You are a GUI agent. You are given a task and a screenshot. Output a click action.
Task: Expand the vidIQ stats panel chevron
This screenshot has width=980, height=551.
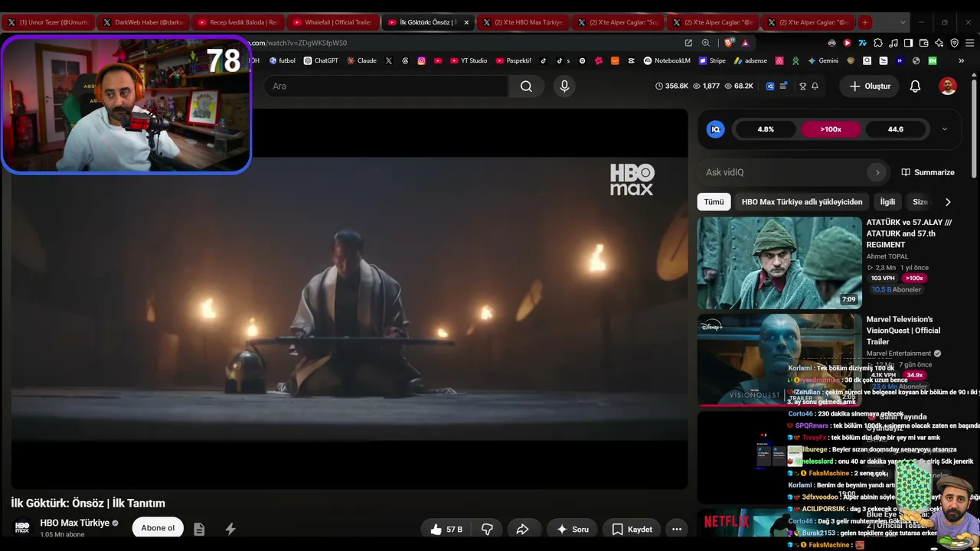pos(944,129)
